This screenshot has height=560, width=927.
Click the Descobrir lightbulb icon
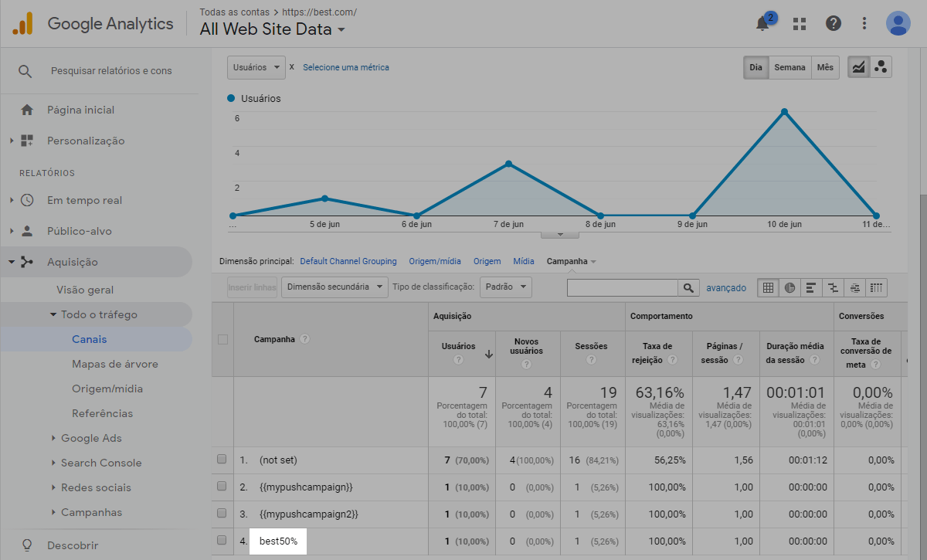click(27, 545)
